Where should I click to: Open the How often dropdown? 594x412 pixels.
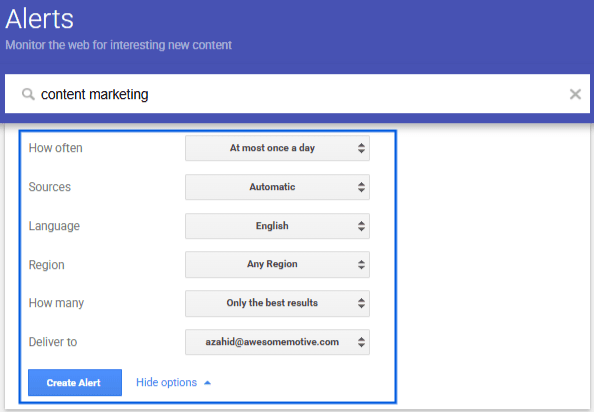pos(277,148)
